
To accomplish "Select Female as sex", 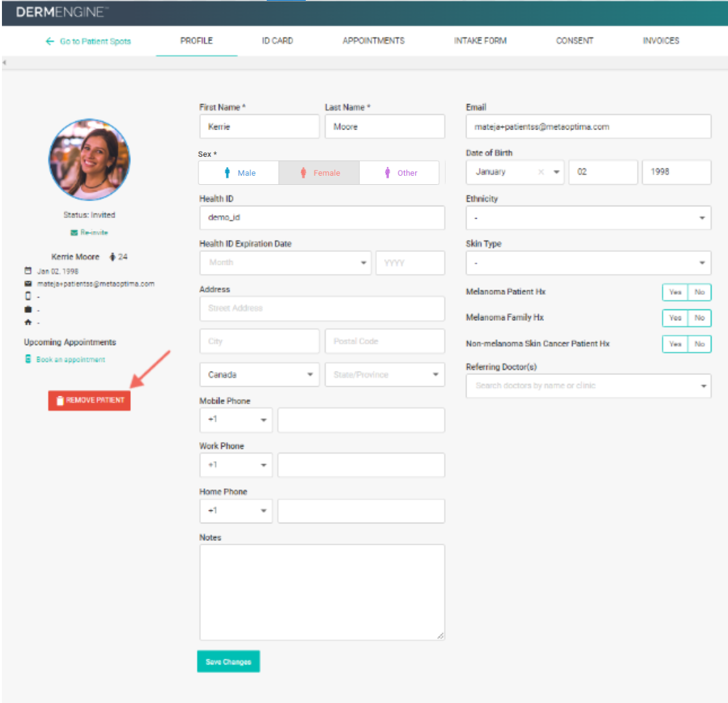I will point(319,173).
